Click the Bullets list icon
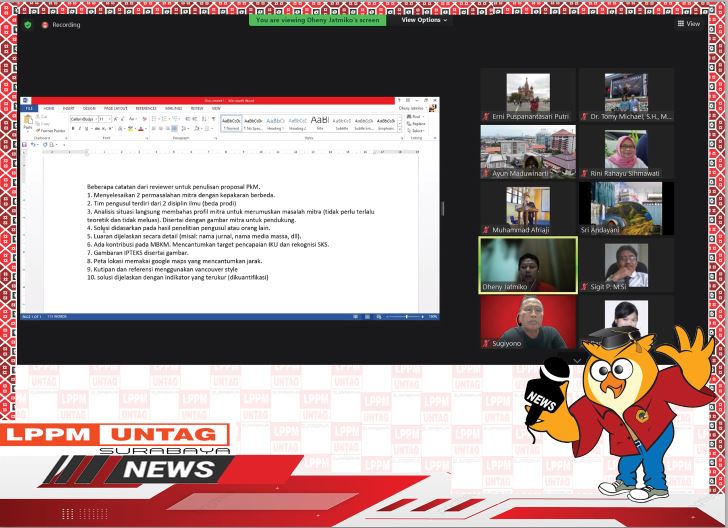Screen dimensions: 728x528 coord(154,119)
